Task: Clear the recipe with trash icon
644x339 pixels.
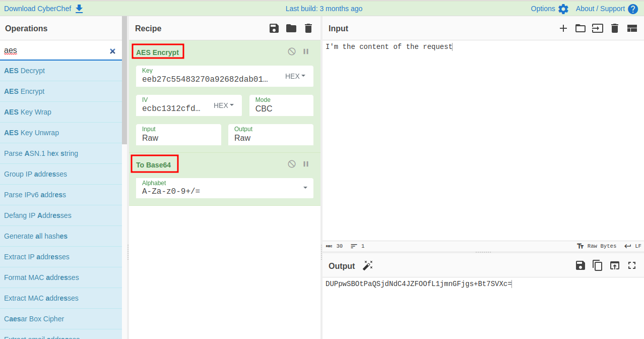Action: click(308, 28)
